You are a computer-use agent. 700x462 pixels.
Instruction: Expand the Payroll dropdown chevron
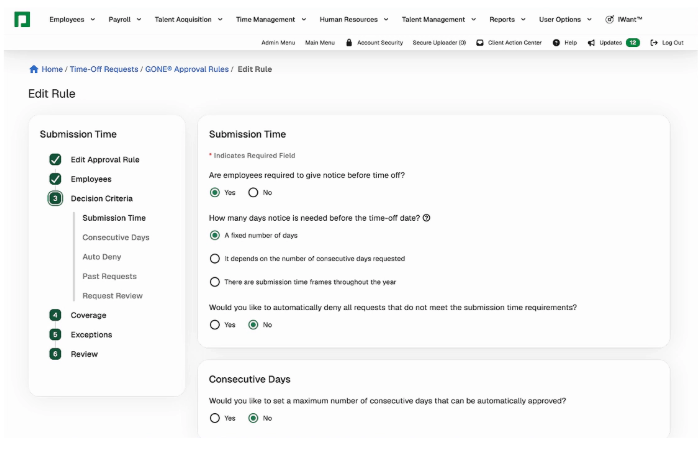click(139, 19)
